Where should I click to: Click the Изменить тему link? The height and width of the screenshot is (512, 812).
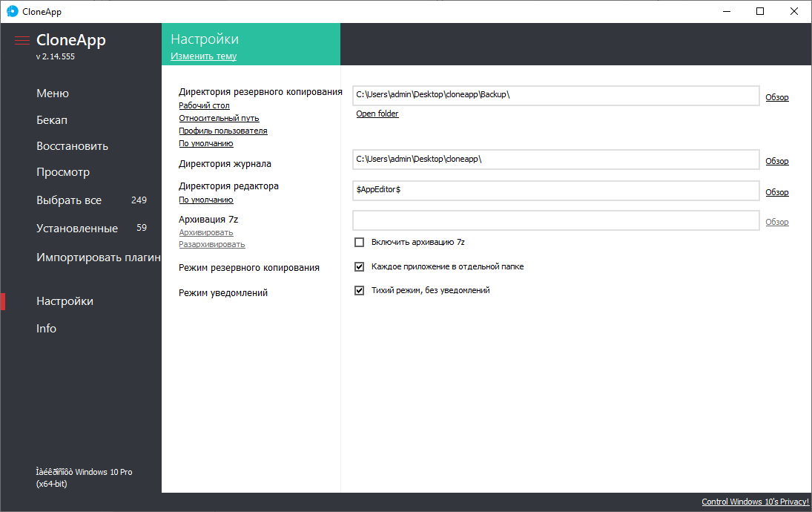[x=203, y=56]
